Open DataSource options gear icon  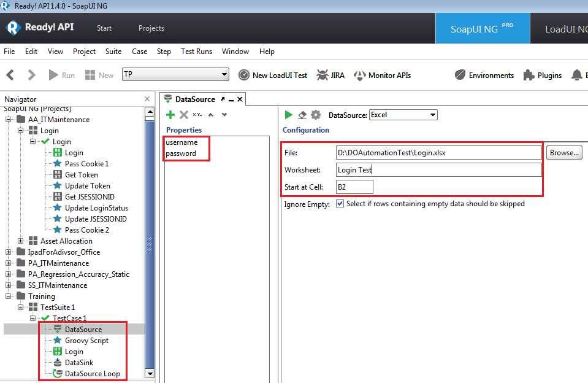(x=316, y=115)
